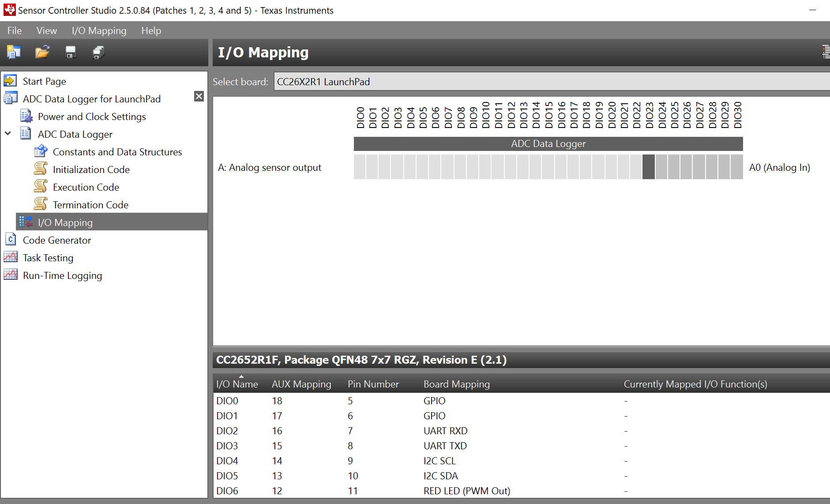The height and width of the screenshot is (504, 830).
Task: Sort table by I/O Name column header
Action: pos(237,384)
